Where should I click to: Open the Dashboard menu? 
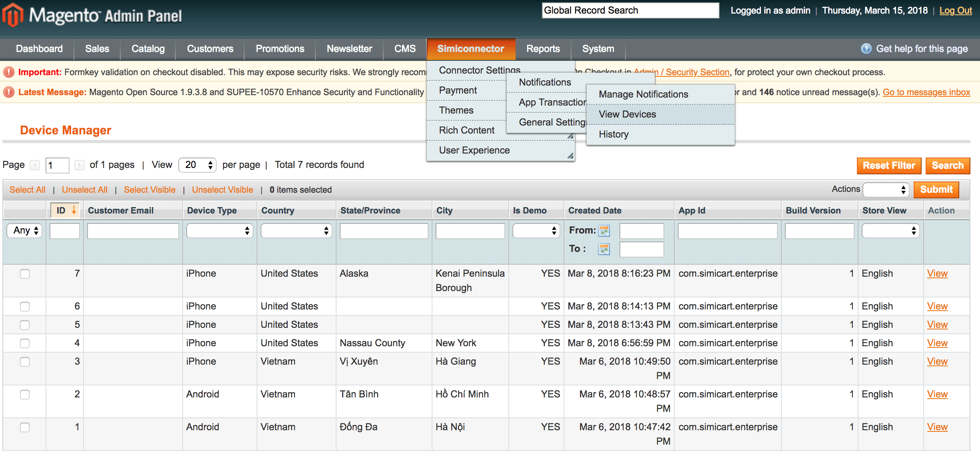(39, 49)
